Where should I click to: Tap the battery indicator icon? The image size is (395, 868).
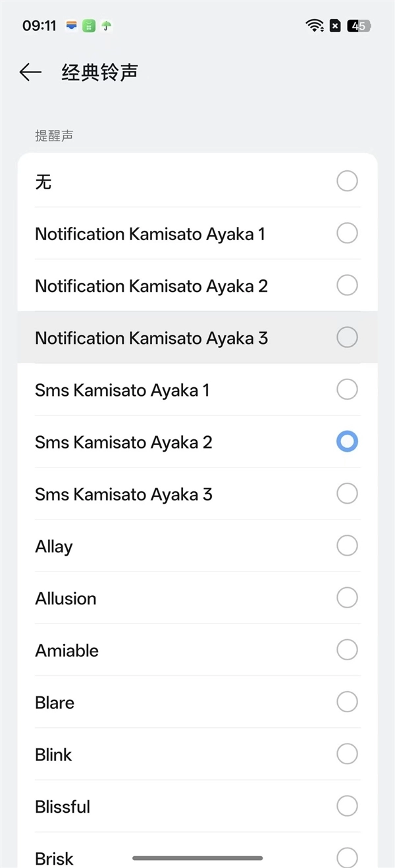[359, 26]
